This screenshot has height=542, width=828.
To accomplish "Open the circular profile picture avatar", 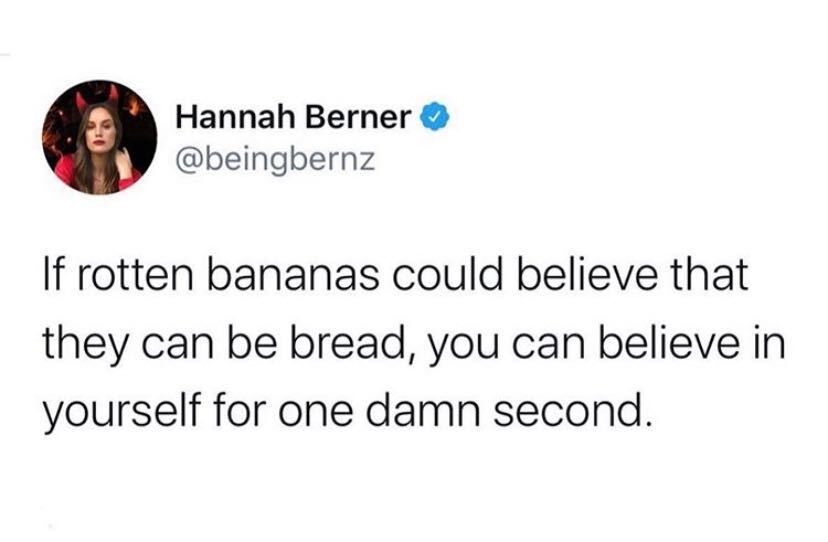I will [x=99, y=137].
